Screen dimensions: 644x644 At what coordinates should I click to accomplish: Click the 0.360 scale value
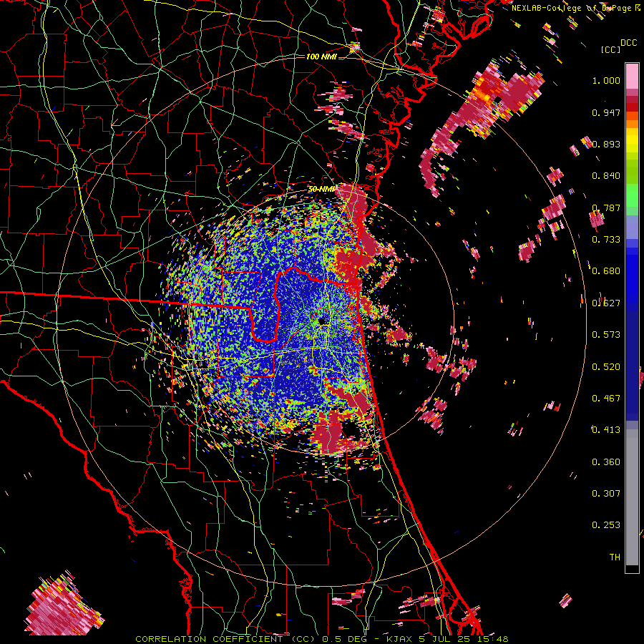click(606, 462)
